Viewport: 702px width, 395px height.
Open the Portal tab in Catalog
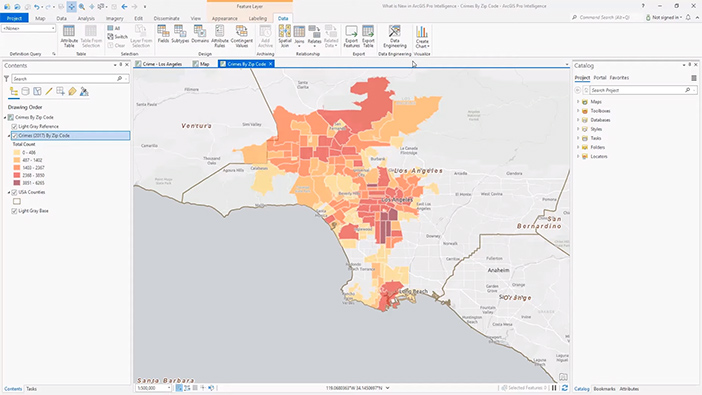(x=600, y=78)
